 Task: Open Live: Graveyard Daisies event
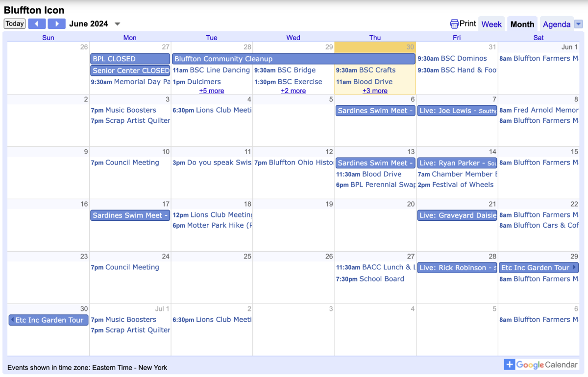click(x=457, y=215)
